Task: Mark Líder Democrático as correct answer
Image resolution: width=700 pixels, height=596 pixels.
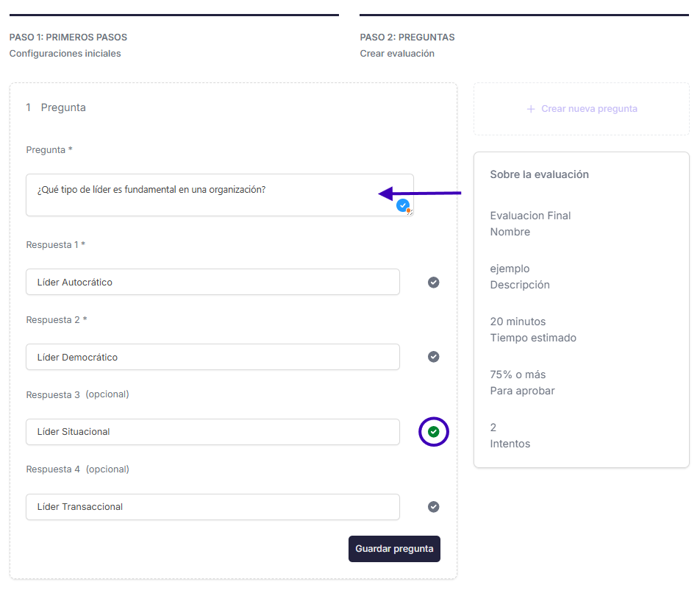Action: (433, 357)
